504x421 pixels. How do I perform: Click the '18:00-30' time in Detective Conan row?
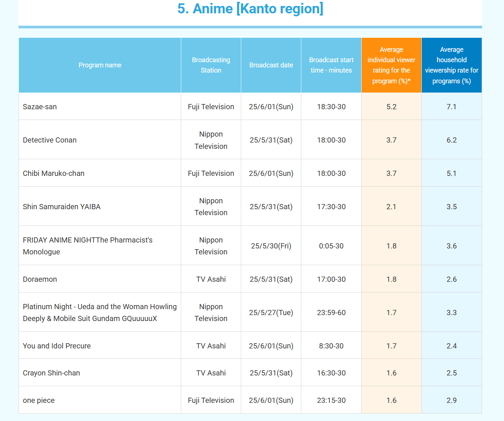[x=331, y=140]
